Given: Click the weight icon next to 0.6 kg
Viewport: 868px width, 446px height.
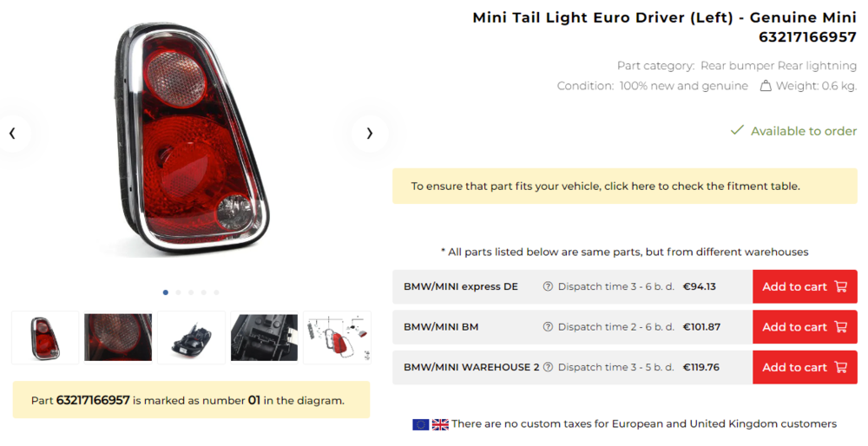Looking at the screenshot, I should point(766,86).
